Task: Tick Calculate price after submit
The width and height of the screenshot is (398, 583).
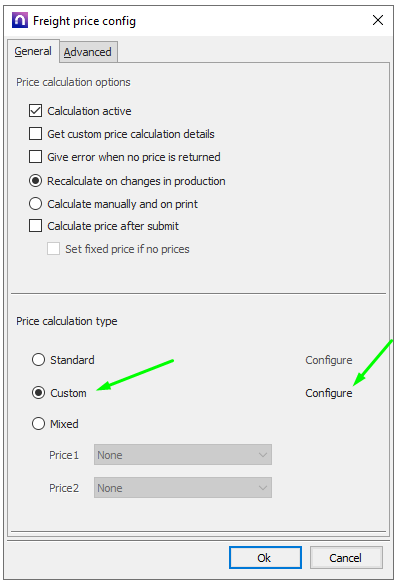Action: tap(35, 226)
